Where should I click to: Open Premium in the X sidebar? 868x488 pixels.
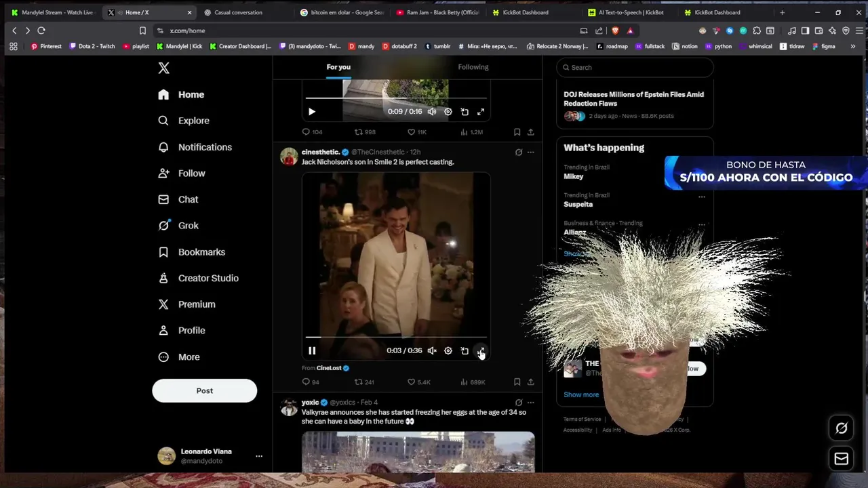click(x=186, y=304)
